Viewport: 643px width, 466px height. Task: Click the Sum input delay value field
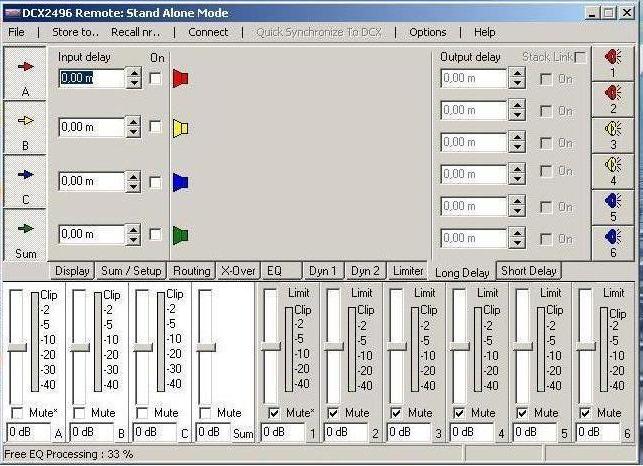click(91, 234)
